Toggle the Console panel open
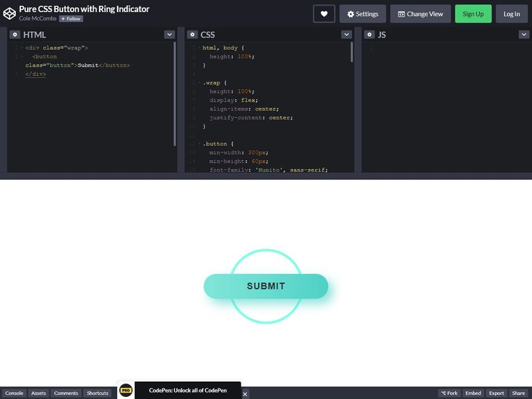The height and width of the screenshot is (399, 532). (x=14, y=393)
